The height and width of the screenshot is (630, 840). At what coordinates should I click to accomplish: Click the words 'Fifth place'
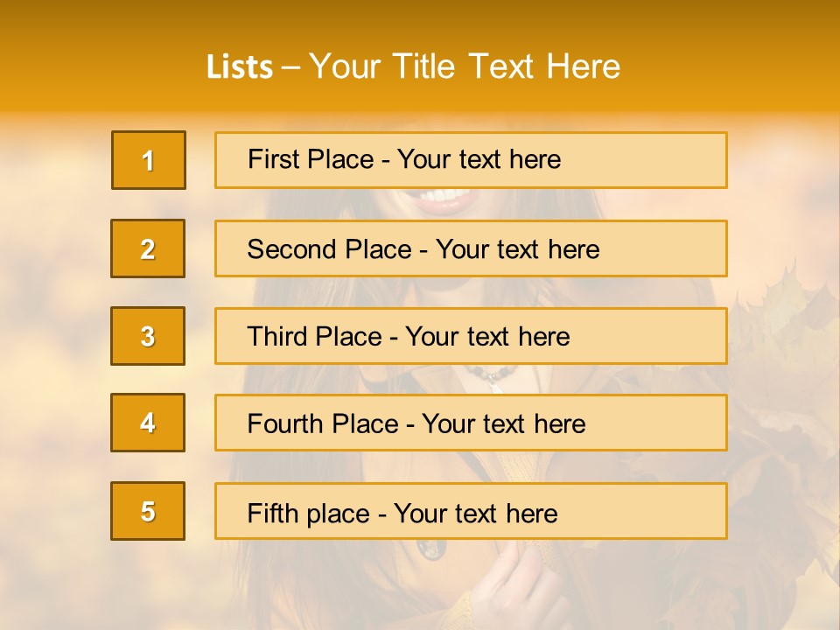coord(309,514)
